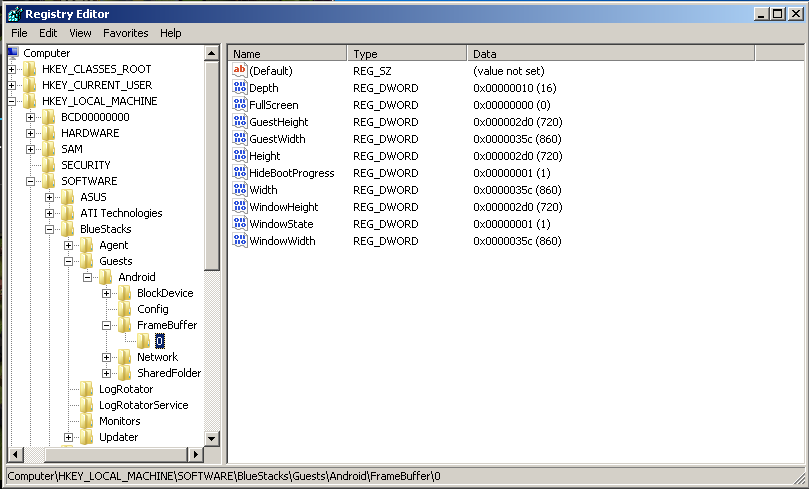Open the View menu
809x489 pixels.
80,33
